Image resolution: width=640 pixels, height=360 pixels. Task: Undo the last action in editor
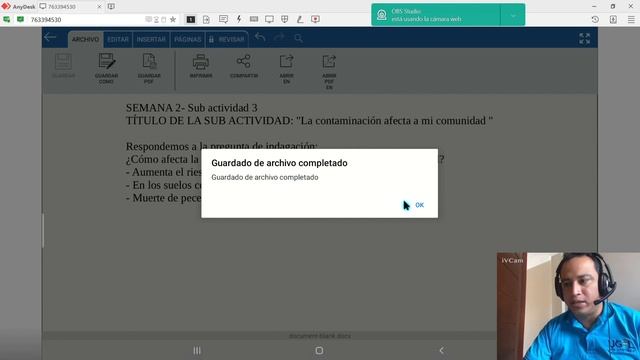pyautogui.click(x=260, y=38)
